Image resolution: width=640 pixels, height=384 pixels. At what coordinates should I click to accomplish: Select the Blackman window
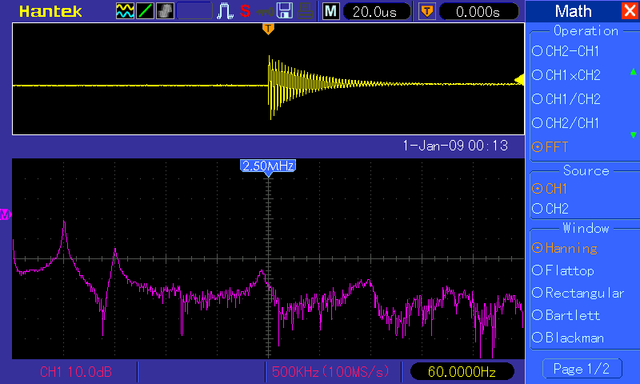tap(568, 337)
